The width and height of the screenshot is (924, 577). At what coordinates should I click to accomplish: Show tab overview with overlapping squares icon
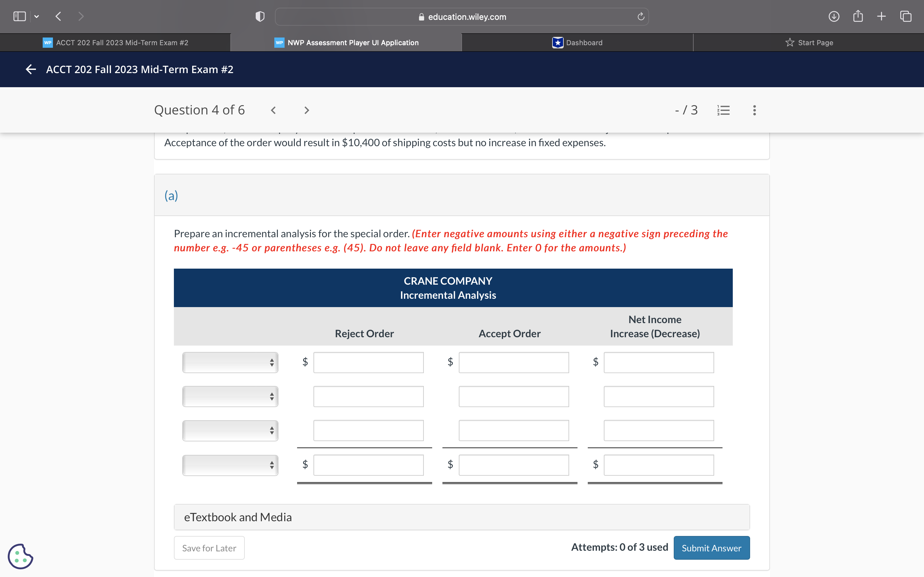[905, 16]
